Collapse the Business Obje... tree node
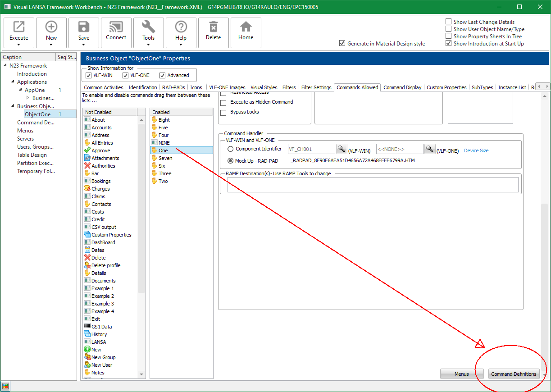This screenshot has height=392, width=551. pyautogui.click(x=13, y=106)
